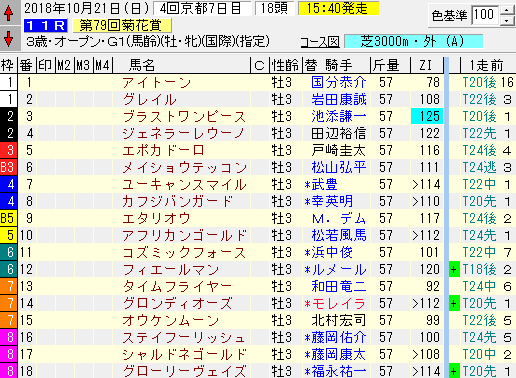Click the 11R race number badge
This screenshot has height=378, width=516.
pyautogui.click(x=46, y=26)
